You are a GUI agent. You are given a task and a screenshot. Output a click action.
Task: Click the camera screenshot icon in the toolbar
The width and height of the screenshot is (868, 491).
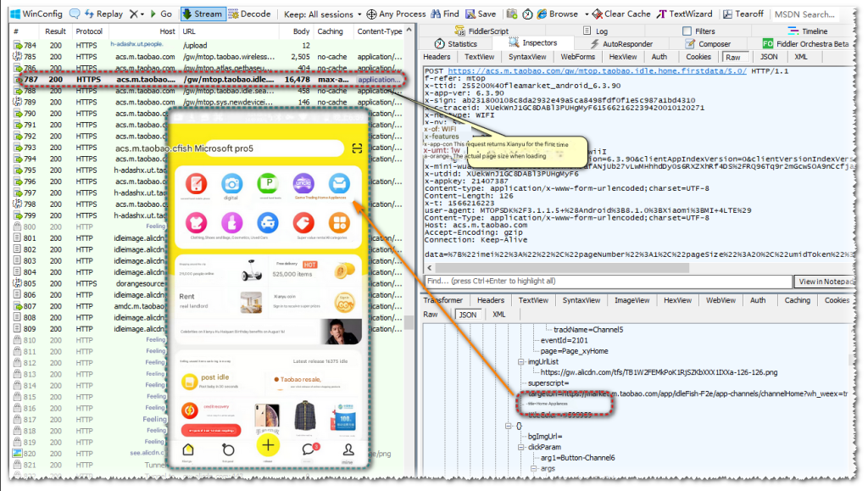pyautogui.click(x=511, y=14)
